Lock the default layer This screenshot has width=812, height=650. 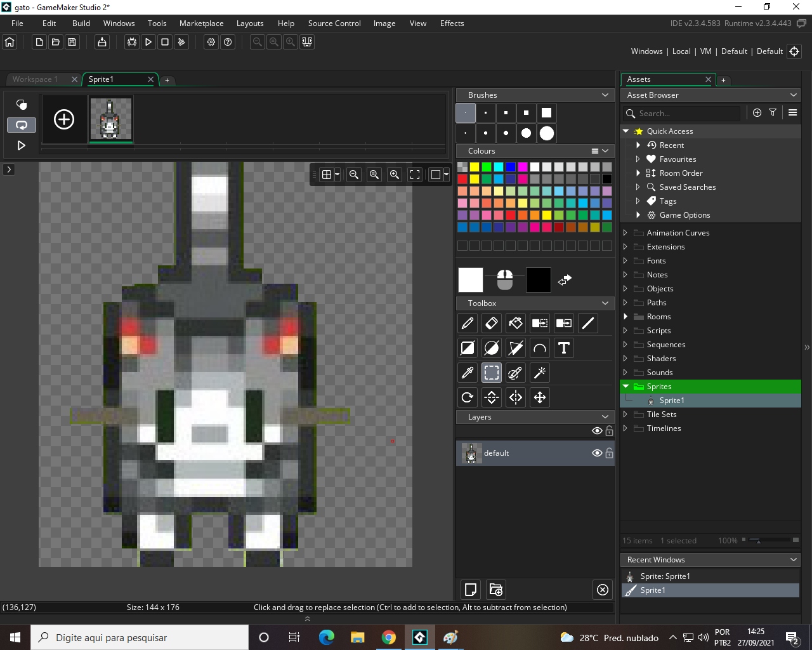point(608,453)
